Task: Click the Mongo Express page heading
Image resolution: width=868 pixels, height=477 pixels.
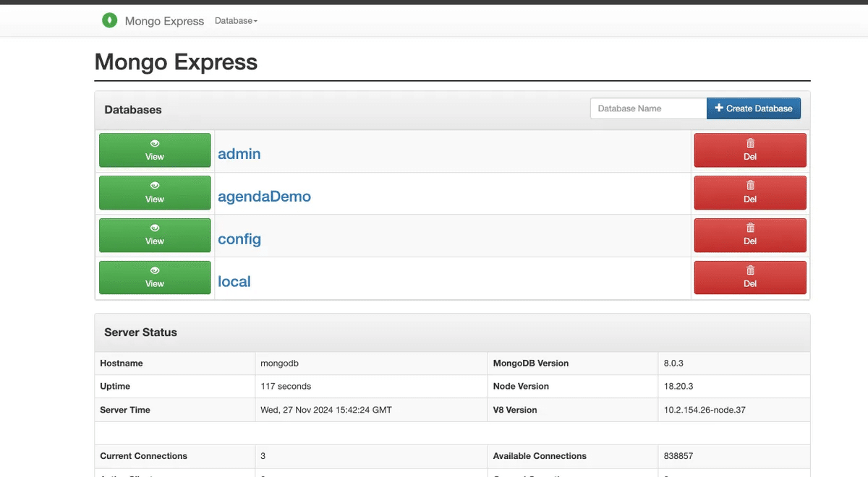Action: 176,62
